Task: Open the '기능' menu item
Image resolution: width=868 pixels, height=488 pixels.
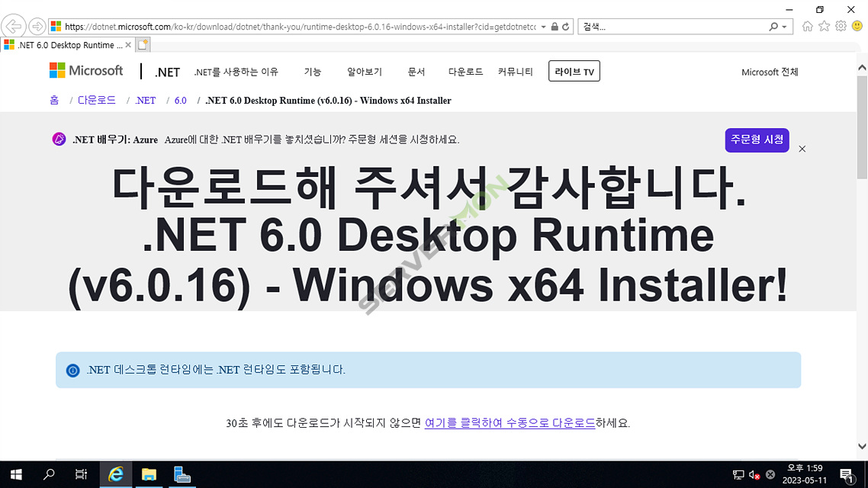Action: coord(313,72)
